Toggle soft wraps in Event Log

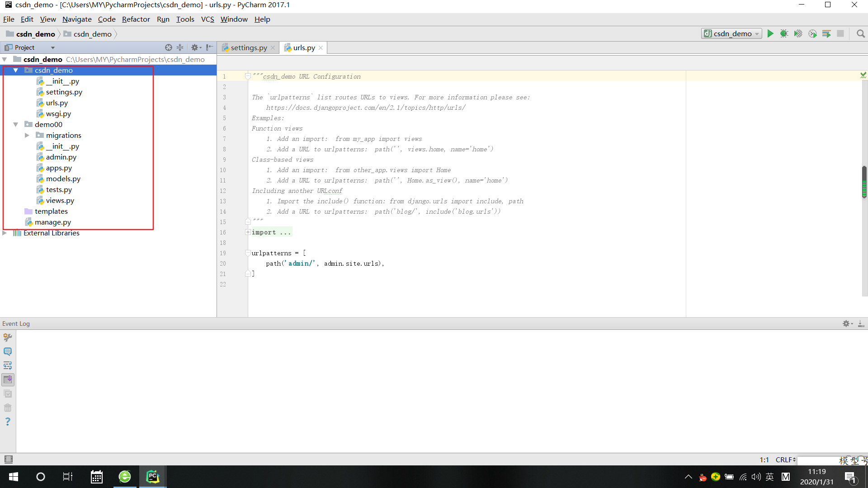coord(8,366)
